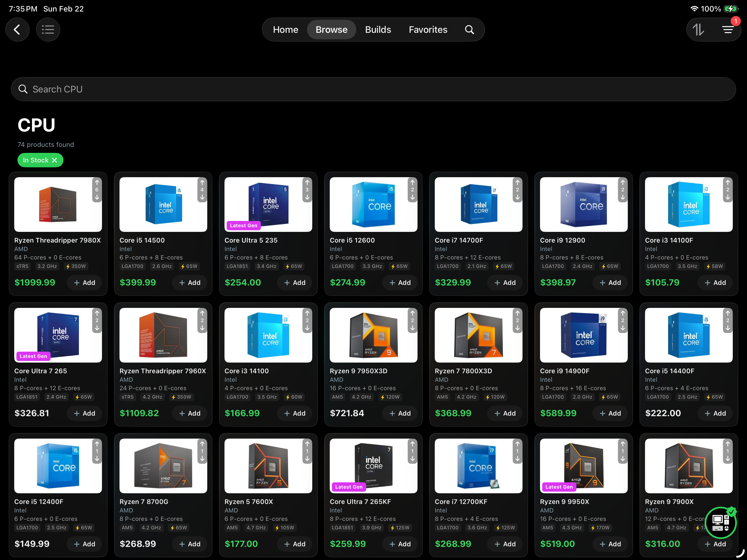The image size is (747, 560).
Task: Click down arrow on Ryzen 5 7600X card
Action: point(307,459)
